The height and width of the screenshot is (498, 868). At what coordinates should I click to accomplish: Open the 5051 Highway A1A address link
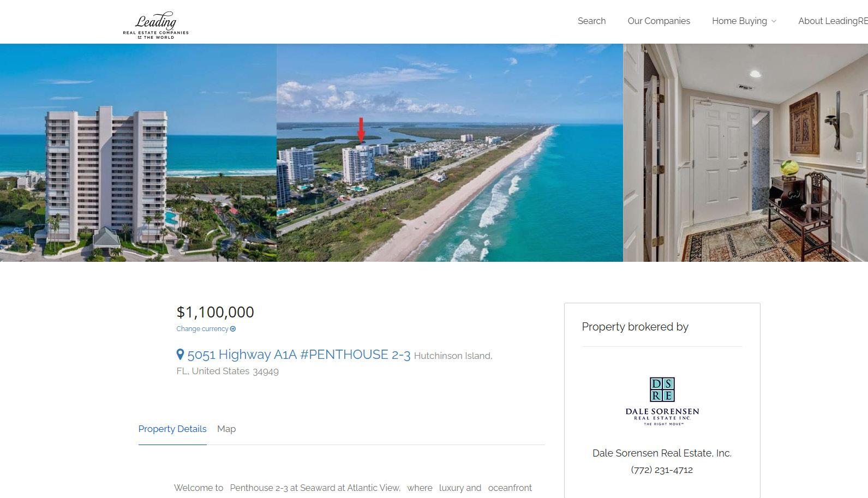[298, 355]
